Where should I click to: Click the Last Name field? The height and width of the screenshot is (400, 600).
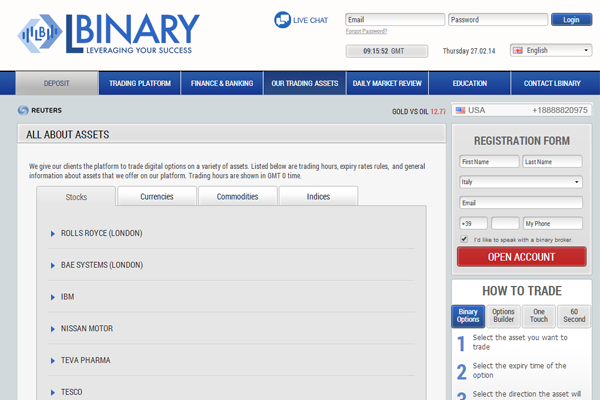pos(552,162)
